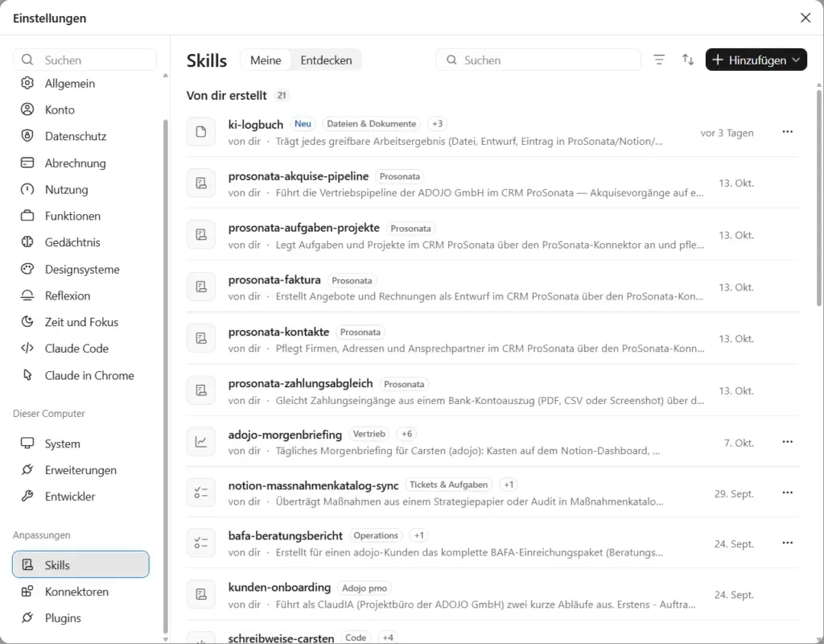Select the Plugins plug icon

click(x=27, y=617)
